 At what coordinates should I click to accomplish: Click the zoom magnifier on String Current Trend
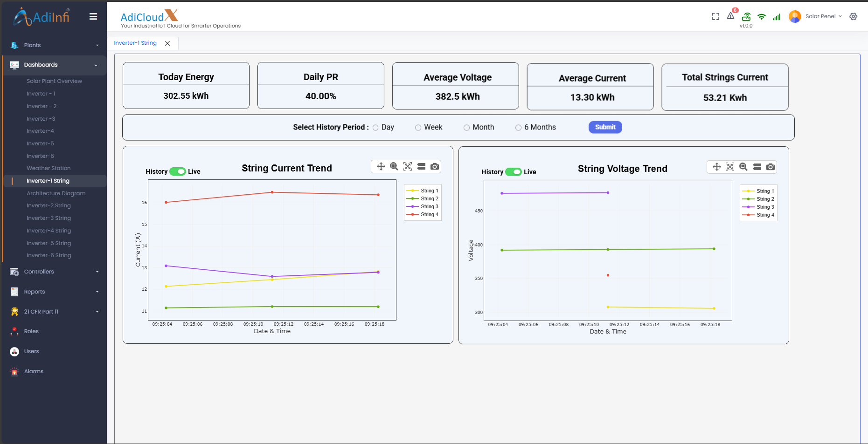point(394,166)
